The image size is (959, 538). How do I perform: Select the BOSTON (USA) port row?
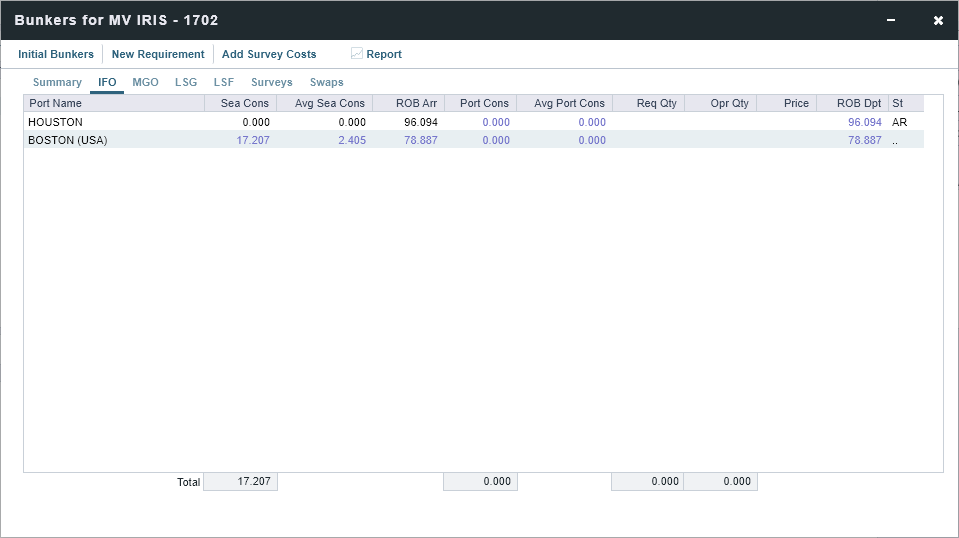(67, 140)
